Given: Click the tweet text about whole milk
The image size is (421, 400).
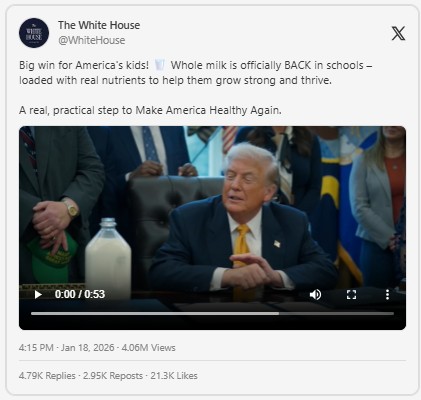Looking at the screenshot, I should pyautogui.click(x=195, y=73).
